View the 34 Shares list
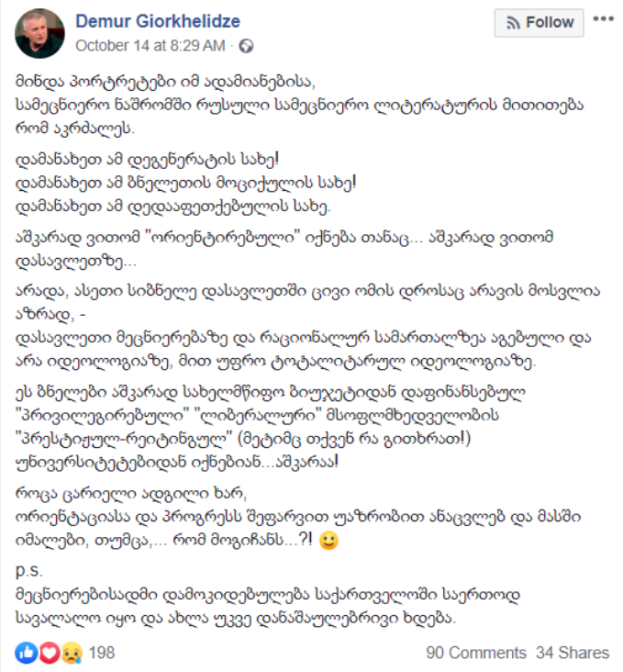This screenshot has height=672, width=623. coord(572,653)
